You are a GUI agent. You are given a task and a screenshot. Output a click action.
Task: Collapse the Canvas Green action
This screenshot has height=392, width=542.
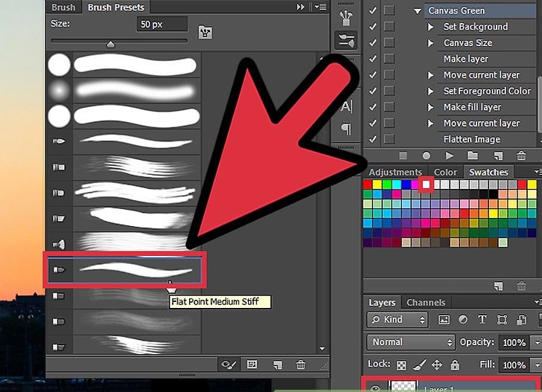point(418,10)
